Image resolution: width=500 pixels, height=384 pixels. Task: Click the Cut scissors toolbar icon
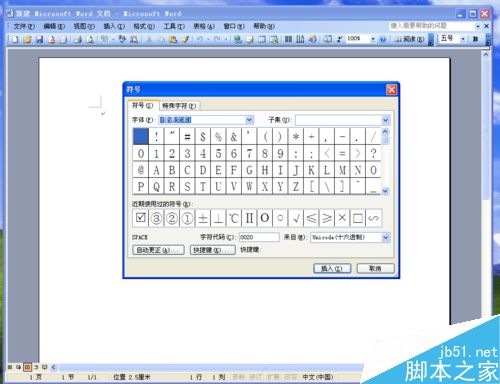[x=149, y=39]
